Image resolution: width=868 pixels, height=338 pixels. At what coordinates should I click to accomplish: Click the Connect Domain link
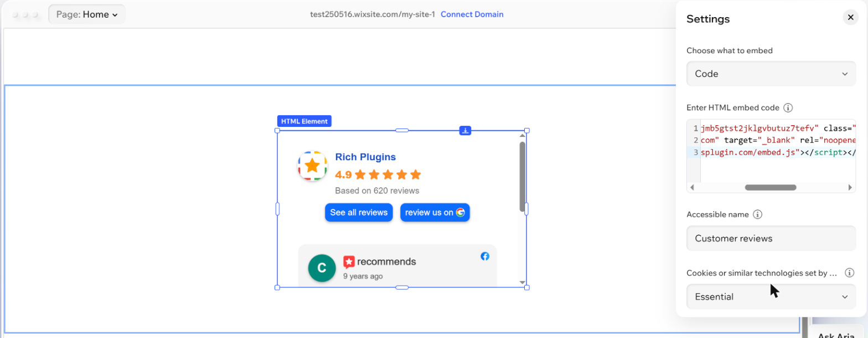tap(472, 14)
